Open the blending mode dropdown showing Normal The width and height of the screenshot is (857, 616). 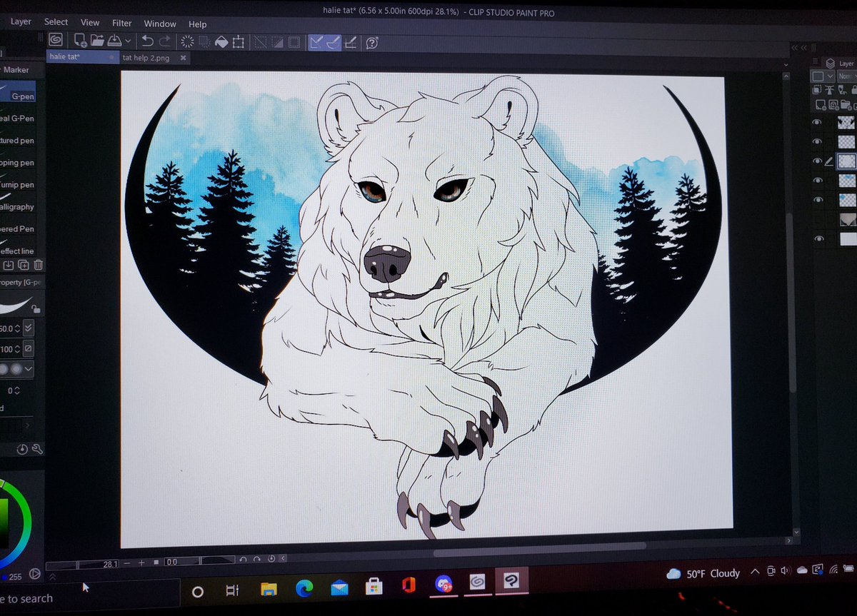pos(848,76)
